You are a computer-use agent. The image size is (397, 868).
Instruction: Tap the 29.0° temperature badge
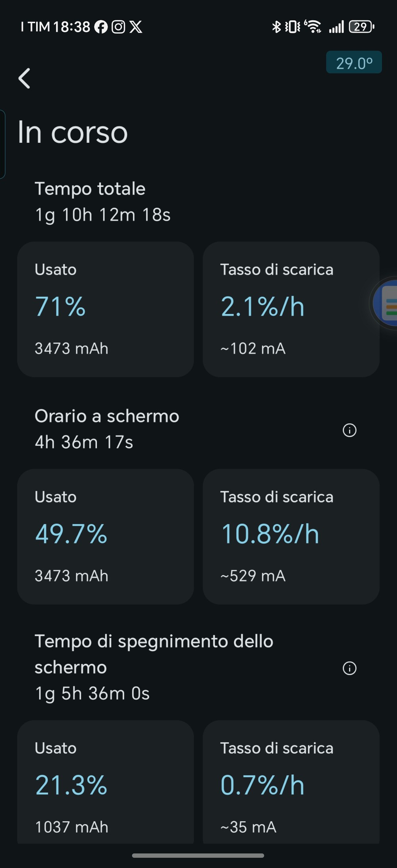pos(354,63)
